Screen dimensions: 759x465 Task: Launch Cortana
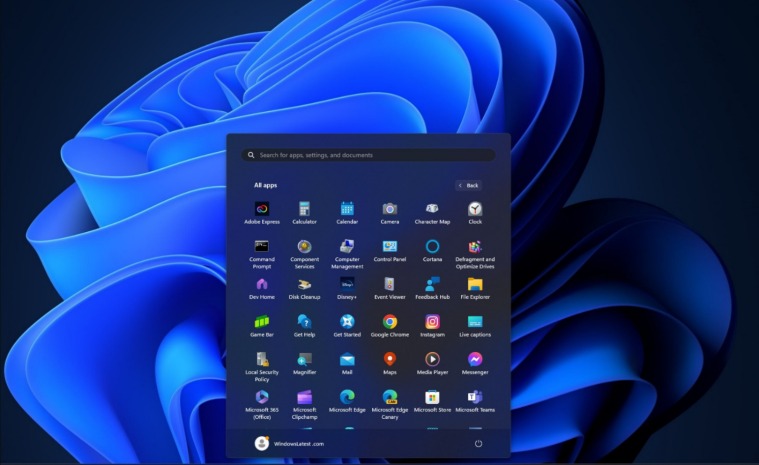432,246
